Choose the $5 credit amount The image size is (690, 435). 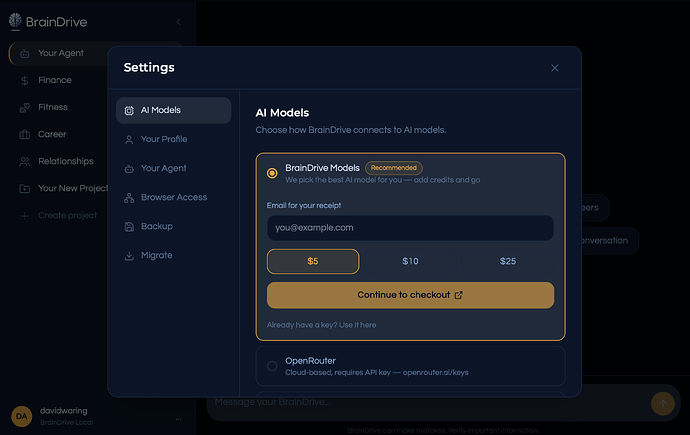[313, 261]
